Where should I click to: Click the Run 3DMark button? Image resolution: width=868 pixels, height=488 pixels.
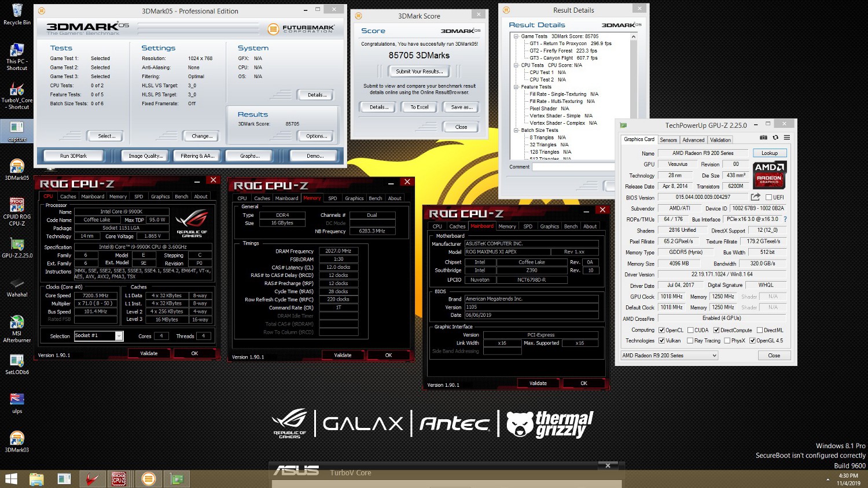pos(73,156)
